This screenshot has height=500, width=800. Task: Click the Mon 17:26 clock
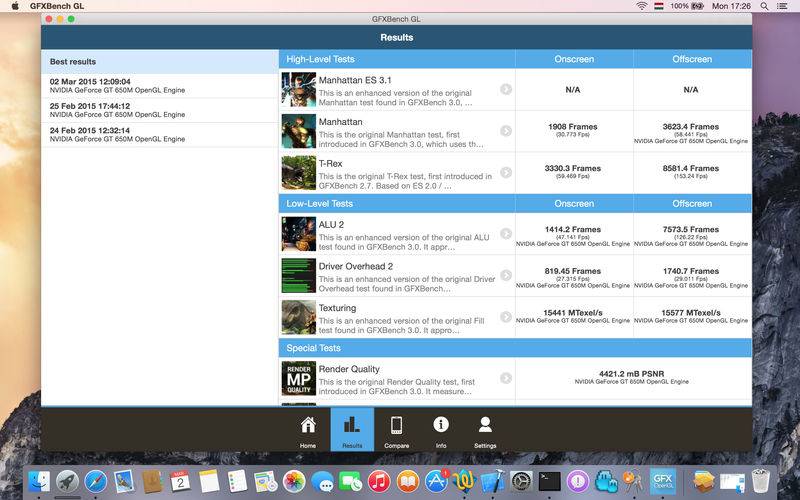coord(731,6)
